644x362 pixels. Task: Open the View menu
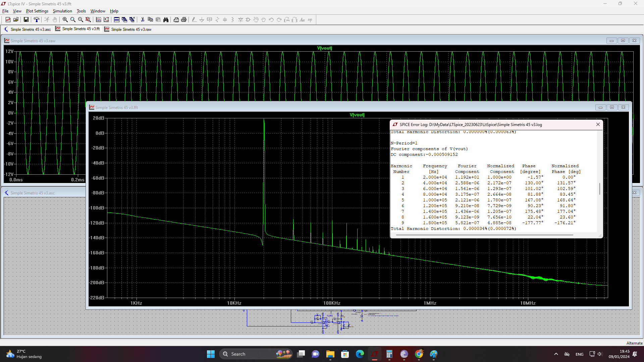coord(17,11)
